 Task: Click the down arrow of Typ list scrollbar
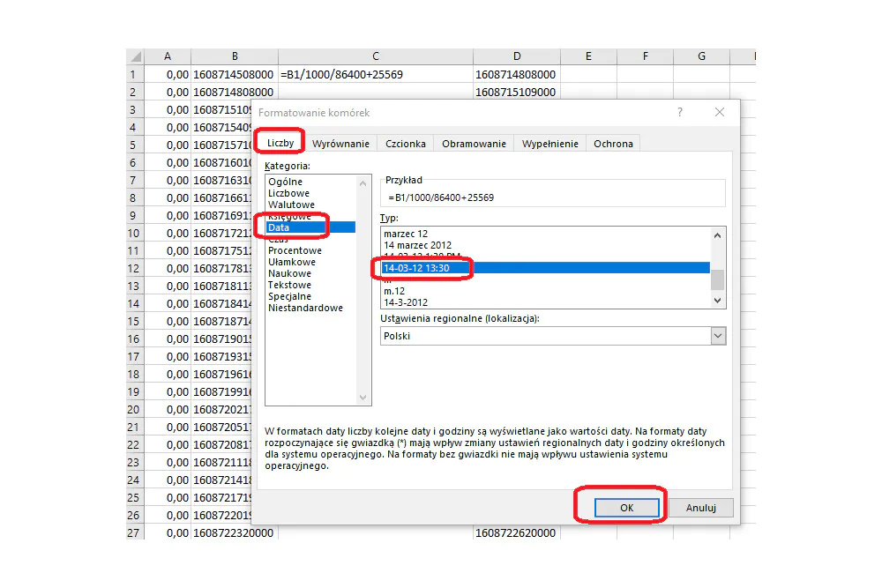(x=717, y=301)
